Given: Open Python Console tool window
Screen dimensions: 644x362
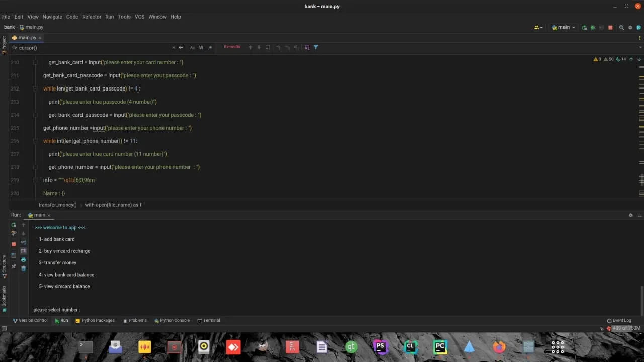Looking at the screenshot, I should (x=172, y=320).
